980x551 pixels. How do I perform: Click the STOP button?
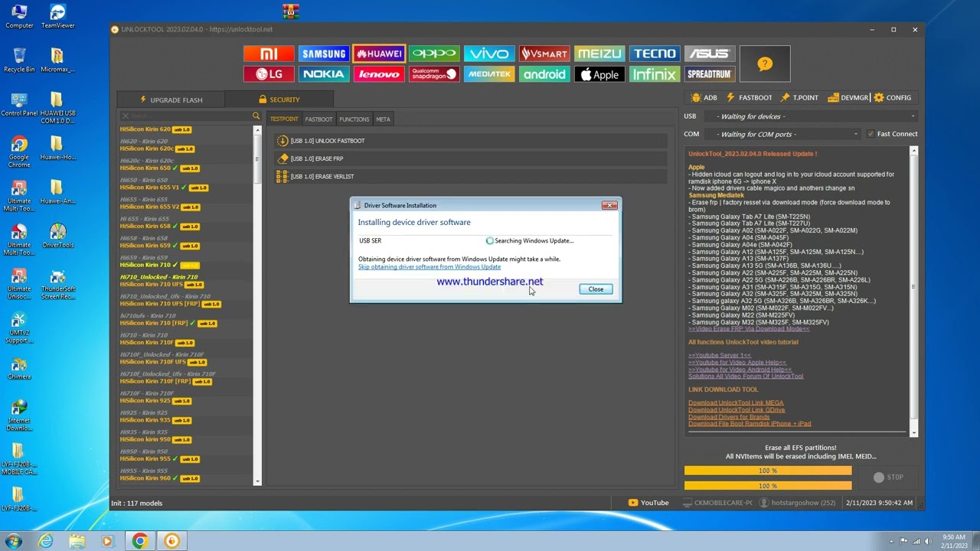pos(889,477)
